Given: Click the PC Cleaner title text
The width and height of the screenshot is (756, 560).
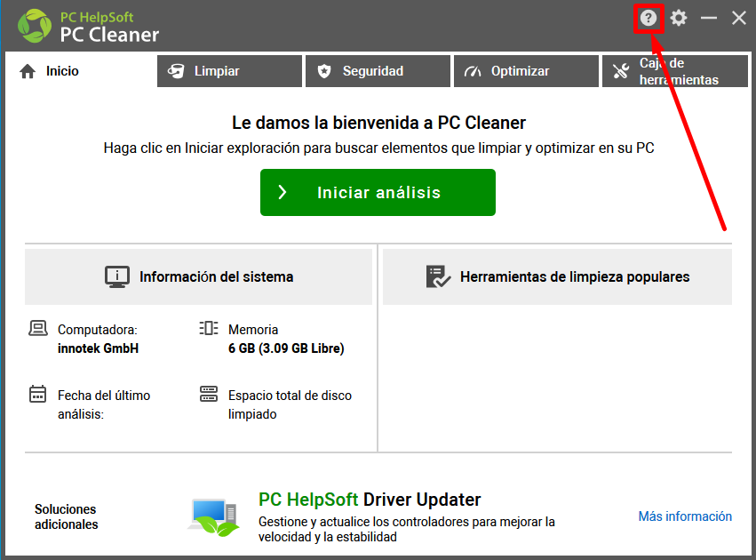Looking at the screenshot, I should (109, 35).
